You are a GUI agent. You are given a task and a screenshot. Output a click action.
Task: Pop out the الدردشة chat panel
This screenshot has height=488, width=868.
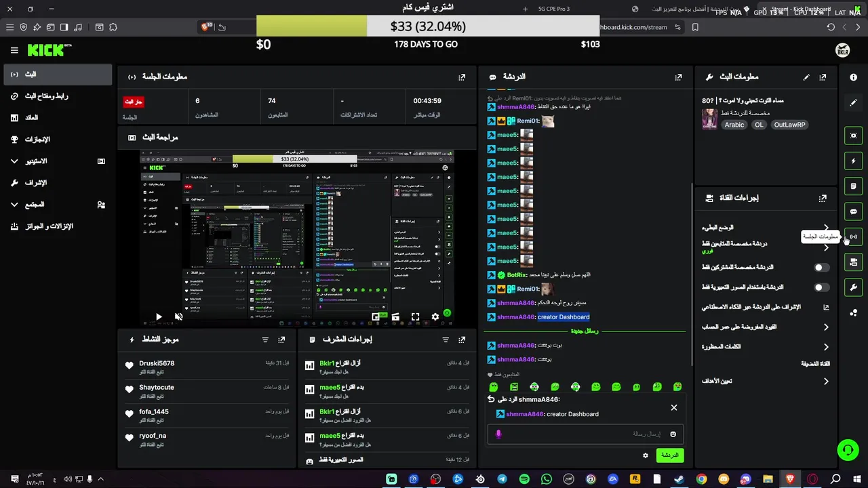click(678, 77)
